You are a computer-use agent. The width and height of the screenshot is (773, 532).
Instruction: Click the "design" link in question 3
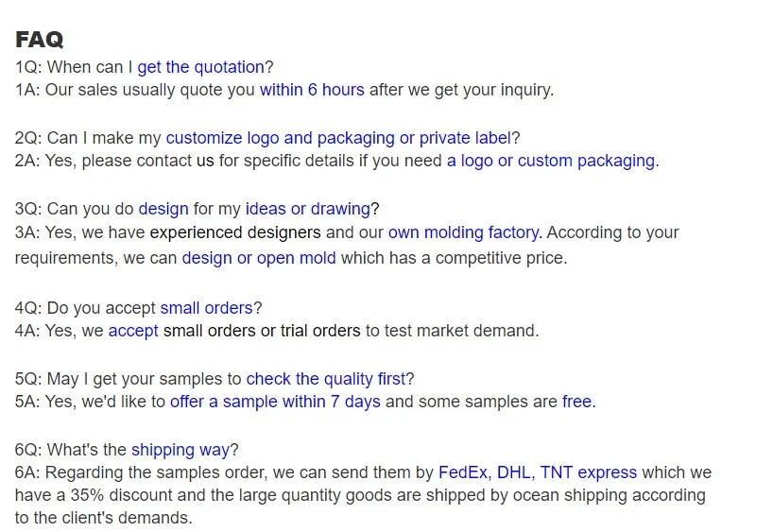[163, 209]
